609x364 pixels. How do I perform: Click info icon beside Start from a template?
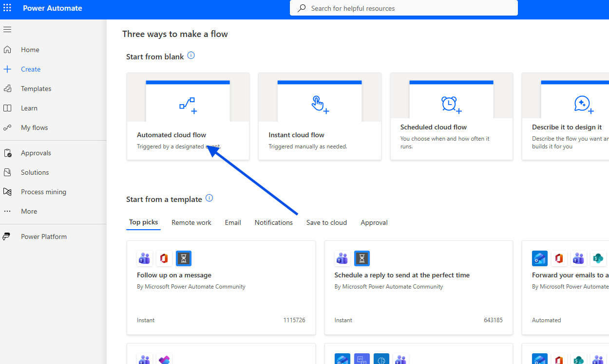point(209,198)
